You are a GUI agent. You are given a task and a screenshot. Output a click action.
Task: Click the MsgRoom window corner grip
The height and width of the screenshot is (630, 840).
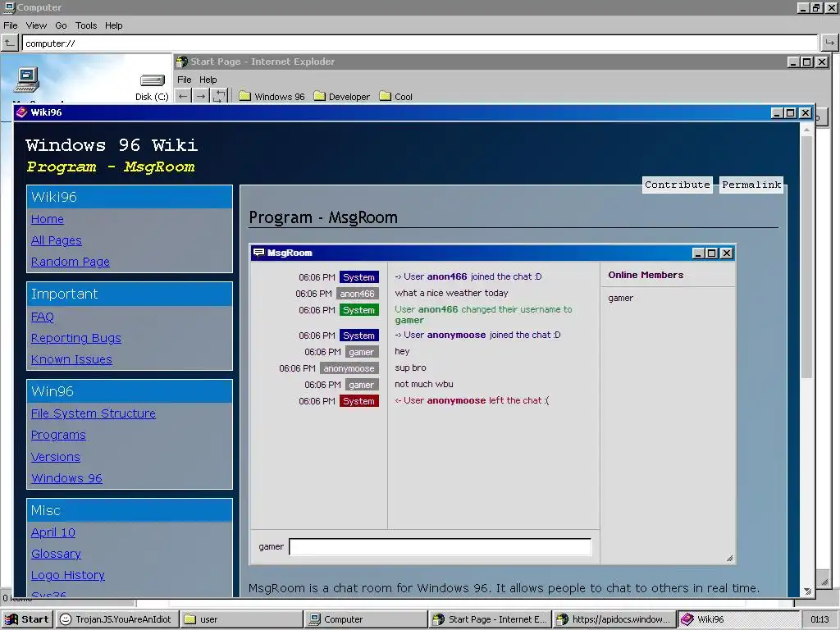pyautogui.click(x=729, y=558)
